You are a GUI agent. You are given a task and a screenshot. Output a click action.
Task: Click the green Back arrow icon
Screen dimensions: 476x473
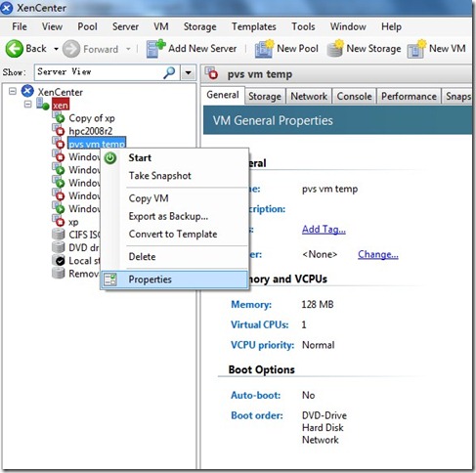15,49
